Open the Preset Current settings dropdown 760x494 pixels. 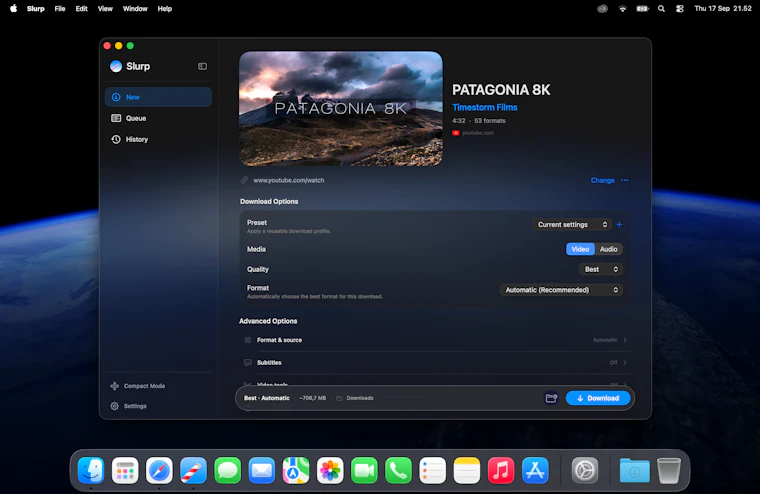point(572,224)
